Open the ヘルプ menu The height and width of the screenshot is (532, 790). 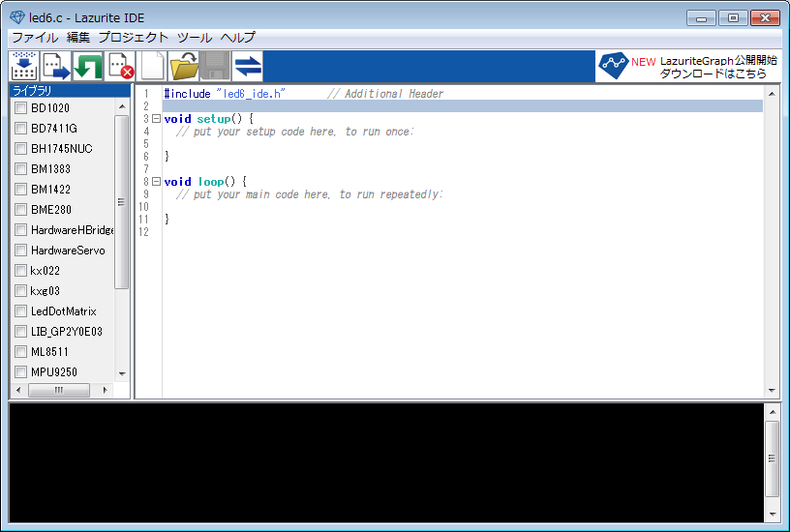238,38
